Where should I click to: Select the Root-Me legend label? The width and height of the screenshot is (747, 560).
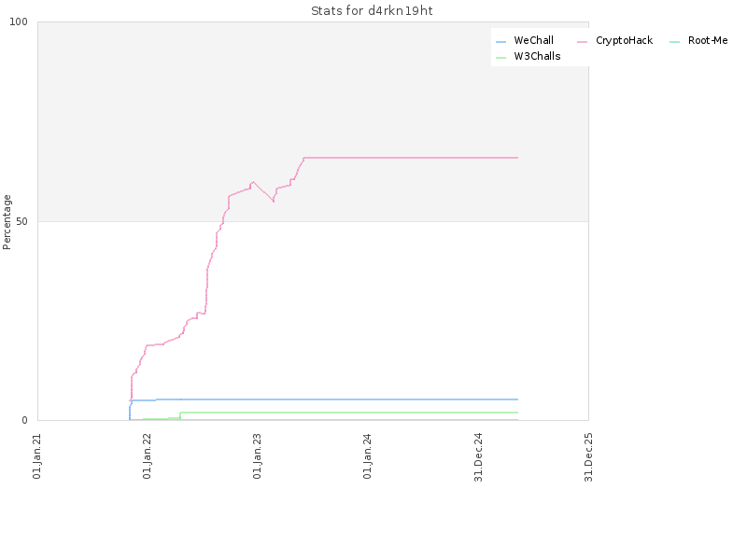click(708, 40)
